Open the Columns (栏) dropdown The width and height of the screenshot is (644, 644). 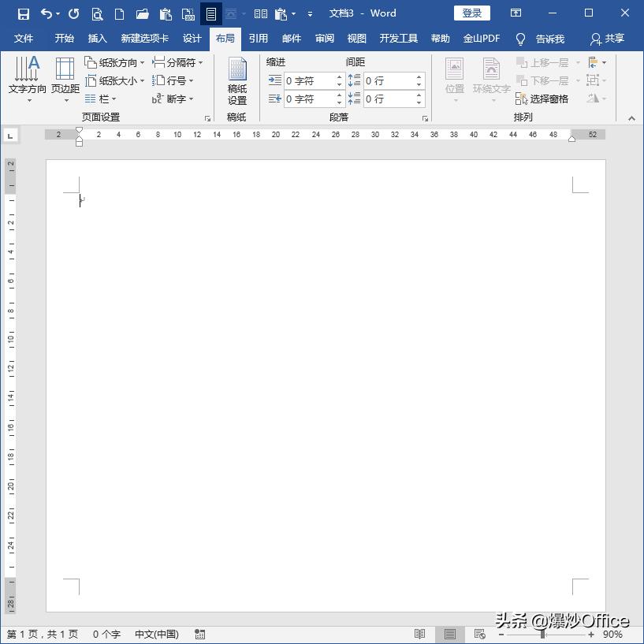101,99
